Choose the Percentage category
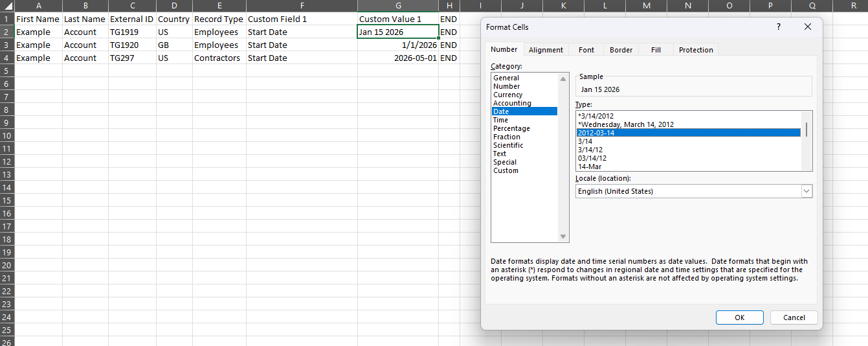 click(x=524, y=128)
